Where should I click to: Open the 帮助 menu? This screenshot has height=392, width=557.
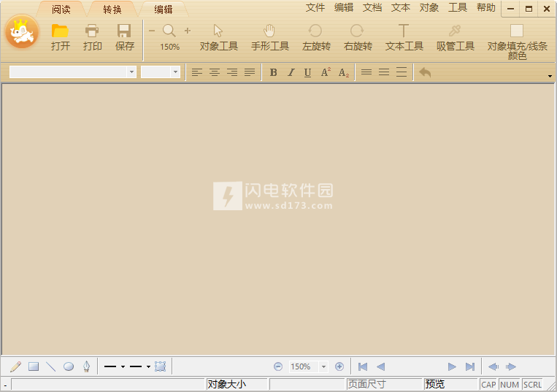[x=486, y=7]
